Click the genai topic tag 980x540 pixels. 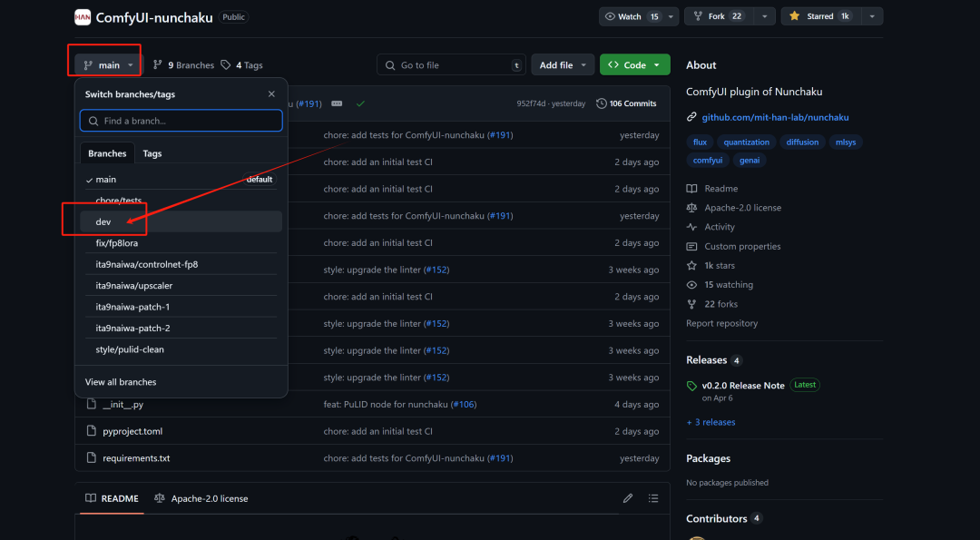[750, 160]
